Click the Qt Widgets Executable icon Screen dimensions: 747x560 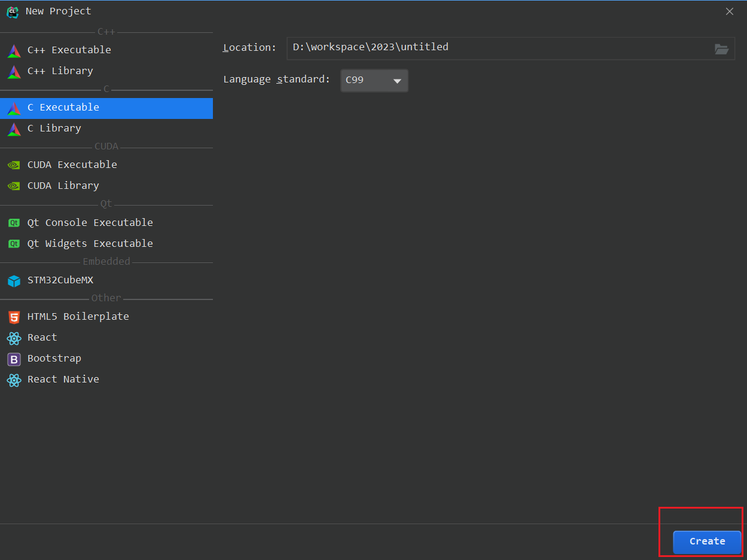coord(14,244)
